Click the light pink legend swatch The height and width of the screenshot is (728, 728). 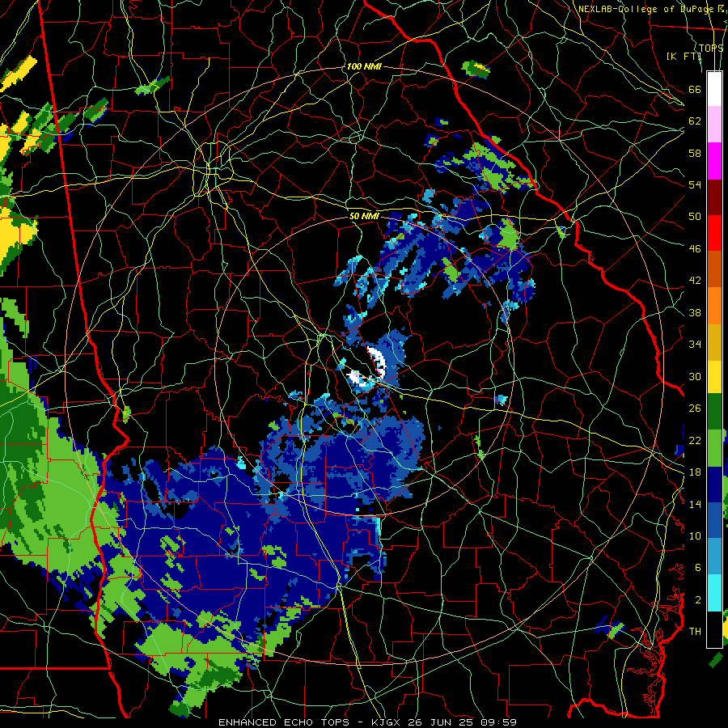point(714,125)
